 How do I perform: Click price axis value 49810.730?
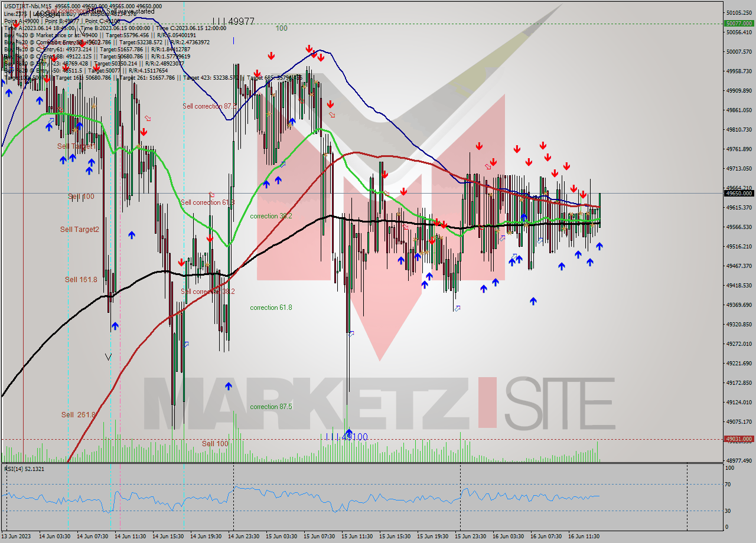pos(738,129)
